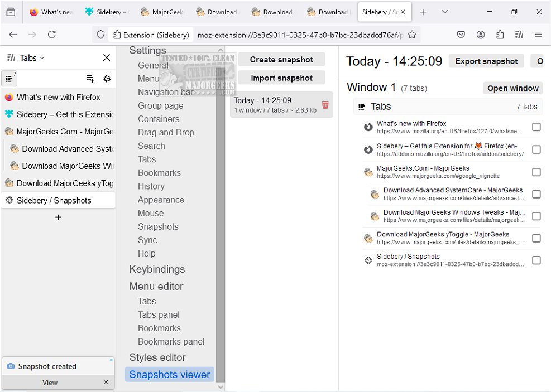This screenshot has height=392, width=551.
Task: Click the add tabs panel icon in Sidebery
Action: point(90,79)
